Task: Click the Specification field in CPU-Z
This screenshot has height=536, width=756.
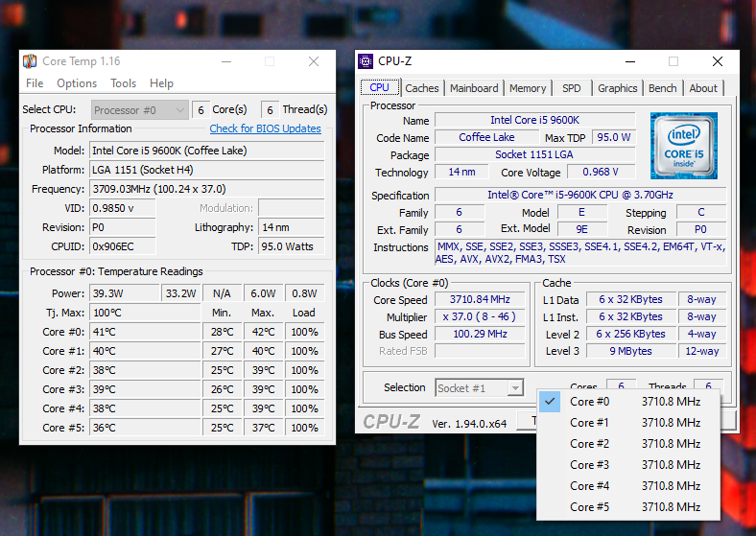Action: tap(580, 195)
